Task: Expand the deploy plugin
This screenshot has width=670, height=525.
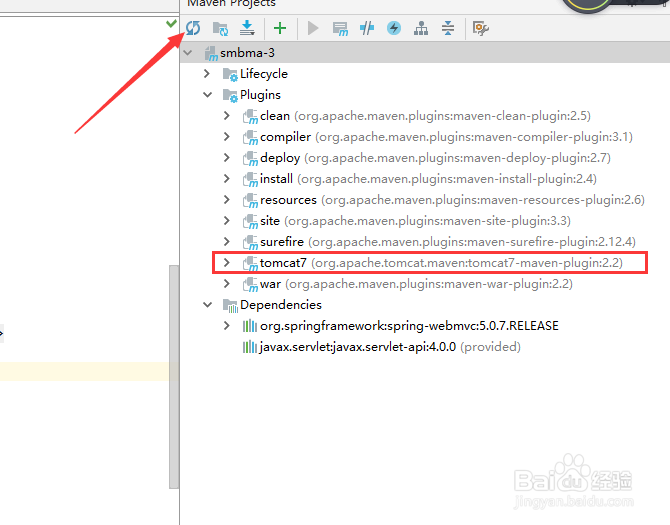Action: [x=227, y=158]
